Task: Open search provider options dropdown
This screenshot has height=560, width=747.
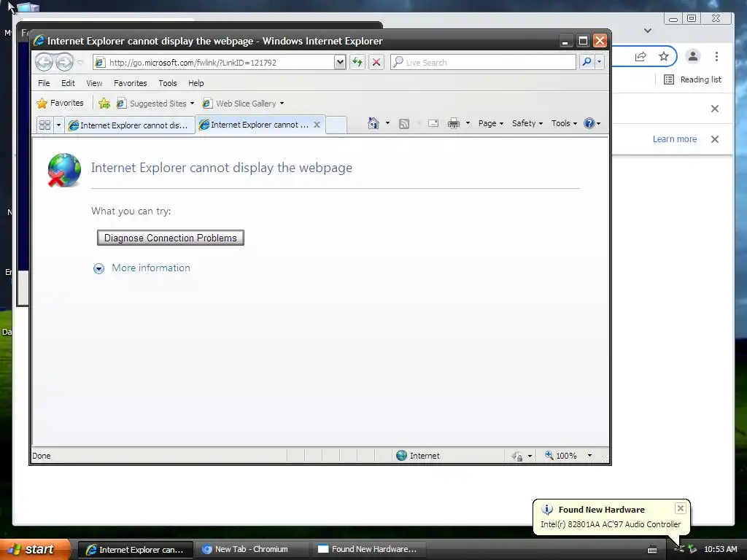Action: tap(600, 63)
